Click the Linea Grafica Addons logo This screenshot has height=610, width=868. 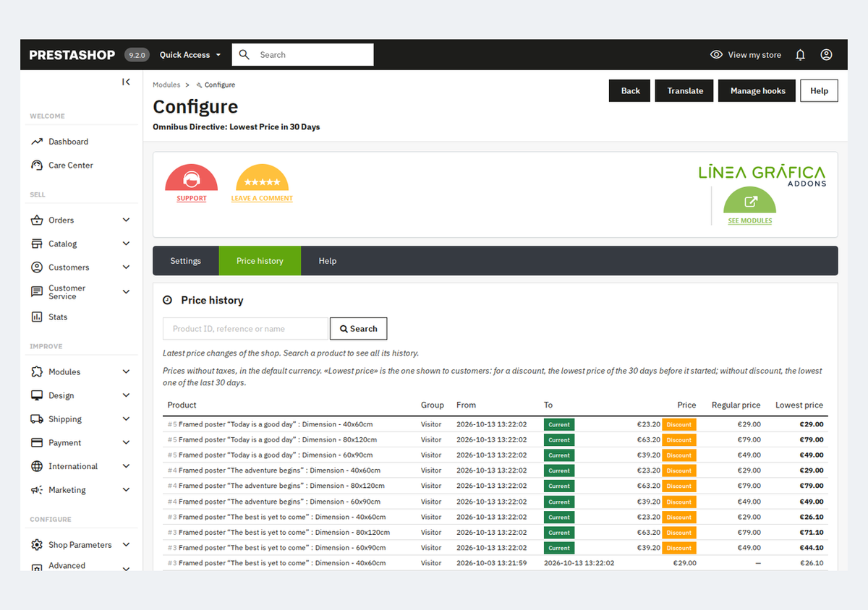(x=762, y=176)
